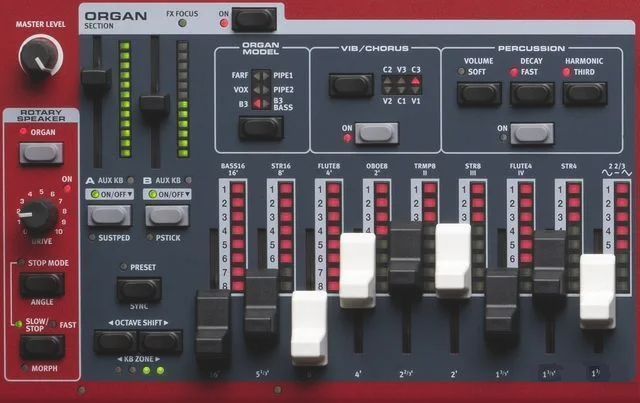Toggle the FX Focus On button

[256, 17]
